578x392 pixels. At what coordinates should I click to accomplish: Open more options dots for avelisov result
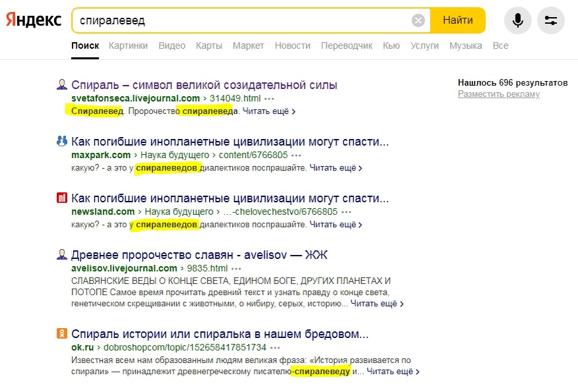237,269
